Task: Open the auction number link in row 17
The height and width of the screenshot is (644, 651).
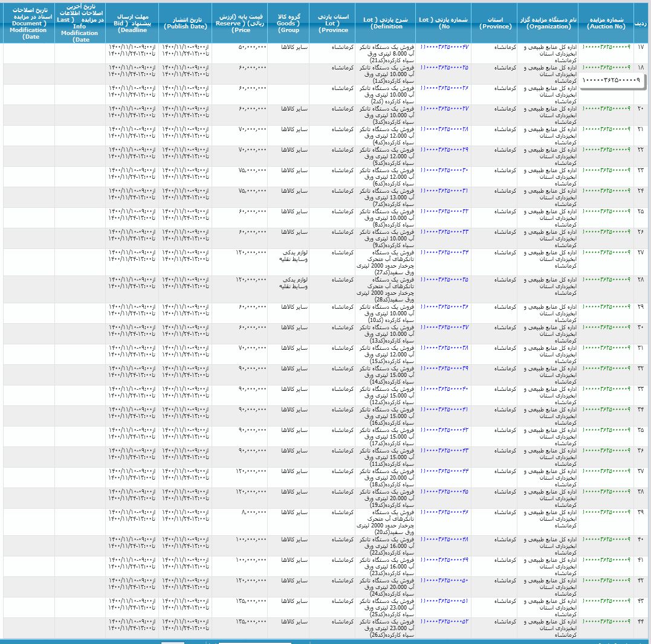Action: (x=606, y=47)
